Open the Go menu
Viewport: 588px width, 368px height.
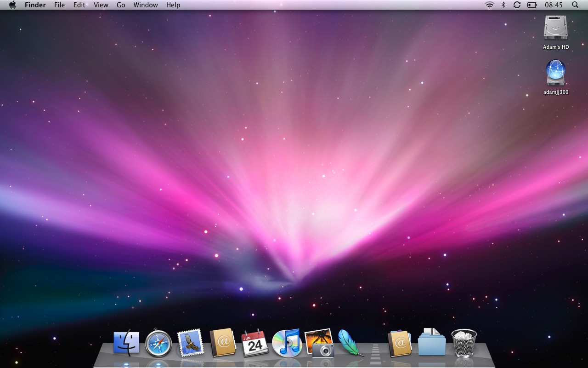[x=121, y=5]
